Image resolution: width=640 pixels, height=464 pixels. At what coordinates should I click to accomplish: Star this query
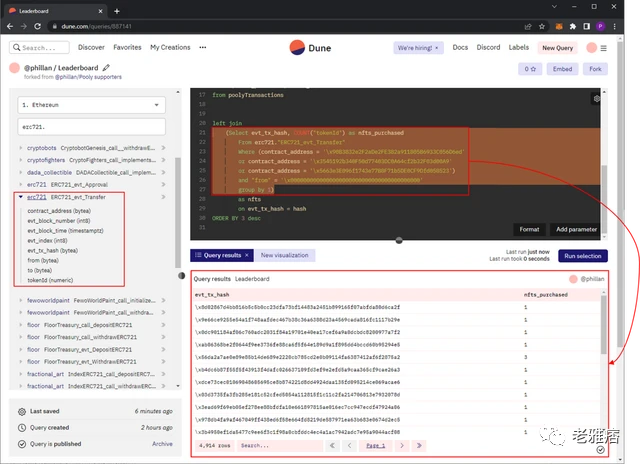[x=530, y=69]
